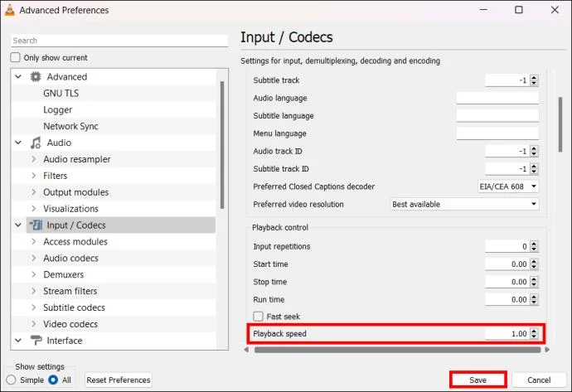Click the horizontal scrollbar thumb in settings
572x392 pixels.
397,350
